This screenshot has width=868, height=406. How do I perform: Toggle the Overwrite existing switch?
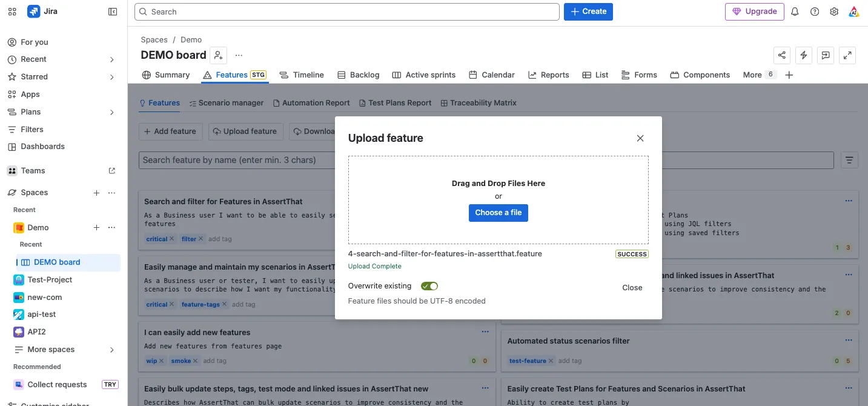point(429,286)
